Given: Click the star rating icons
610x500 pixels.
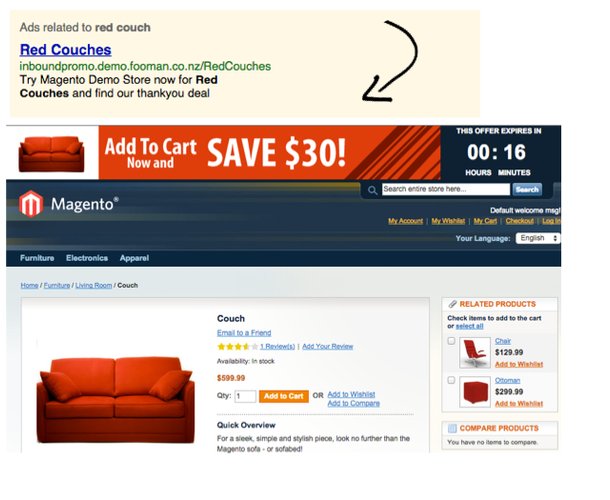Looking at the screenshot, I should (237, 346).
